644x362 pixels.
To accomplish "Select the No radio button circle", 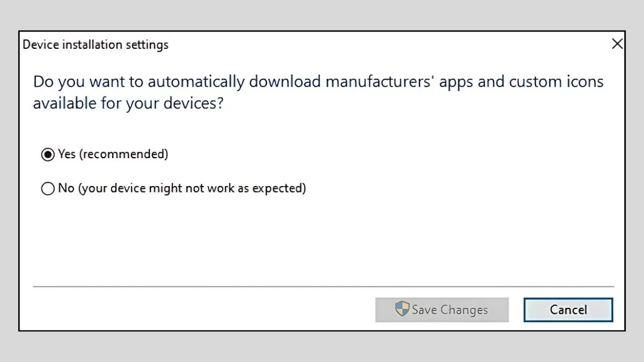I will [x=48, y=189].
